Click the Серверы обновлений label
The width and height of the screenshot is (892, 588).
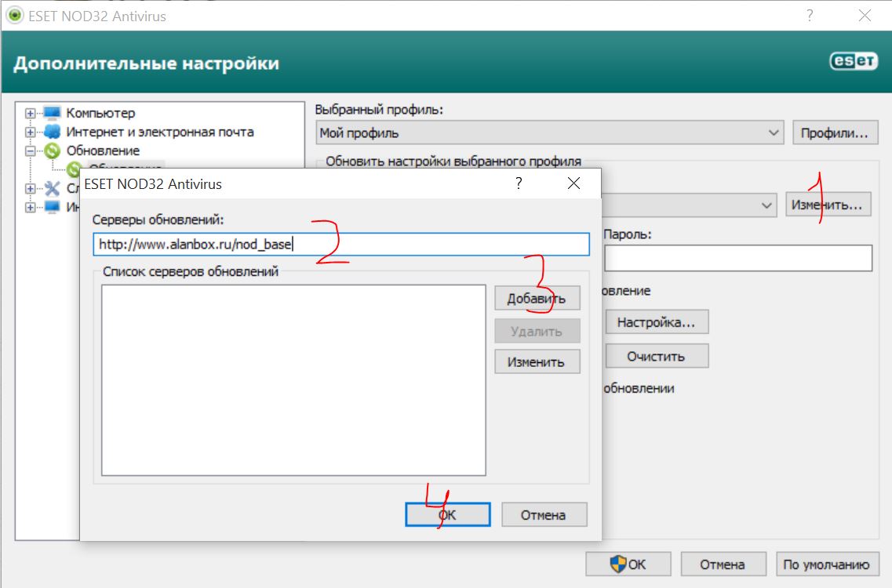pos(158,220)
